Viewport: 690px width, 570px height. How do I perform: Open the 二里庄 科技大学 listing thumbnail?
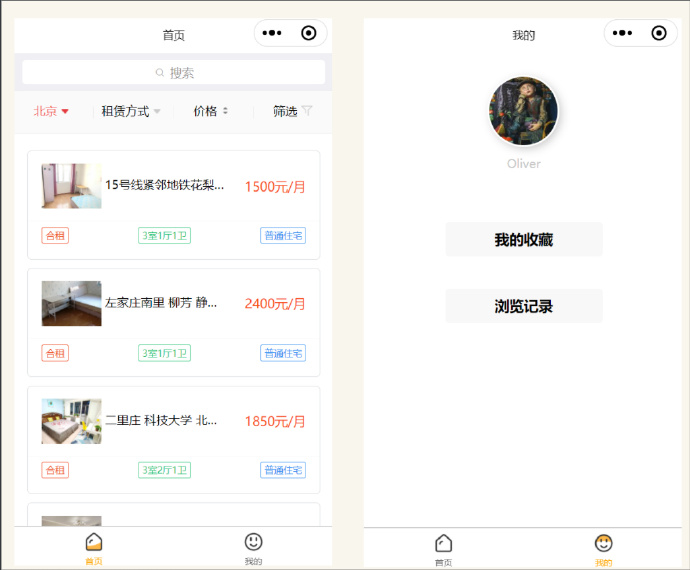pos(71,421)
